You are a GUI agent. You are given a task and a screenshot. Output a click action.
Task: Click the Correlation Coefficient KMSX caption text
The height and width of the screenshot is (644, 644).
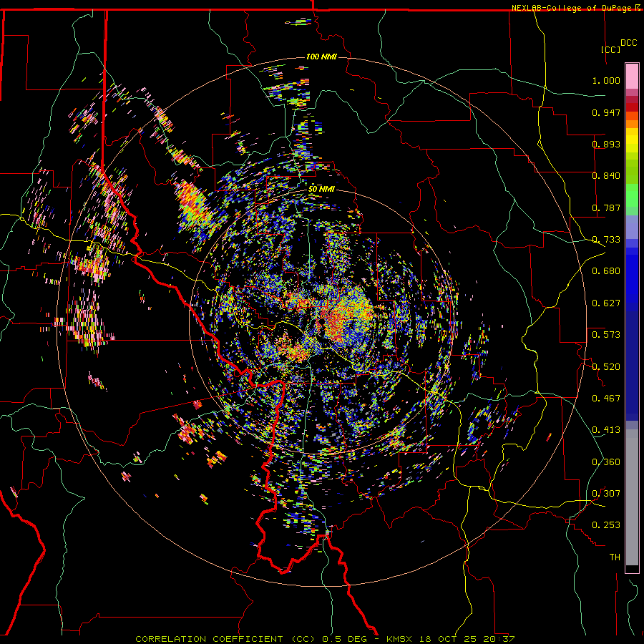325,639
